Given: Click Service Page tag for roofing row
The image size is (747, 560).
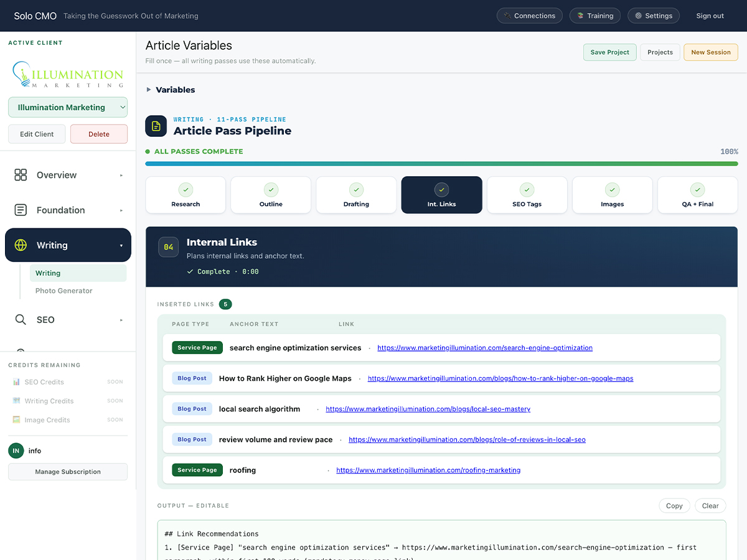Looking at the screenshot, I should coord(197,470).
